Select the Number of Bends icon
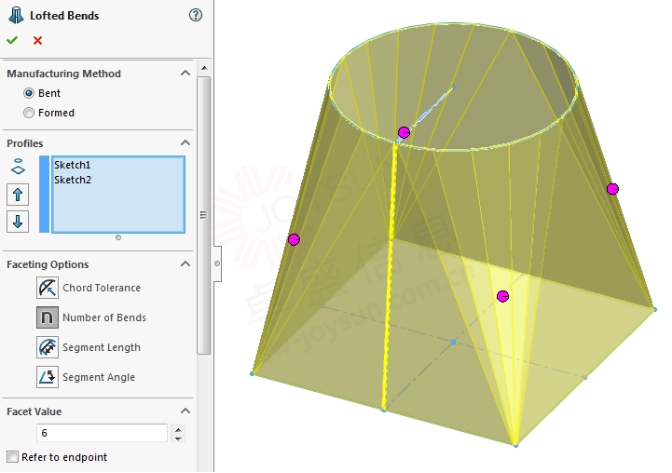 click(x=47, y=318)
